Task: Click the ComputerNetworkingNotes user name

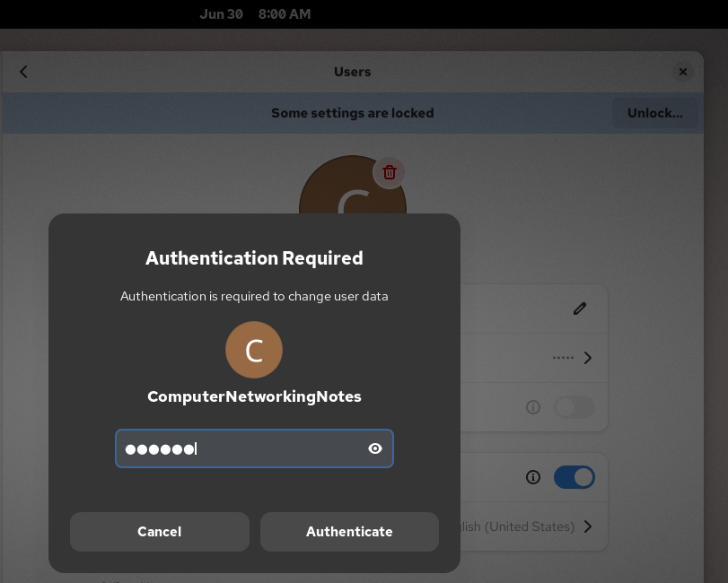Action: click(x=254, y=396)
